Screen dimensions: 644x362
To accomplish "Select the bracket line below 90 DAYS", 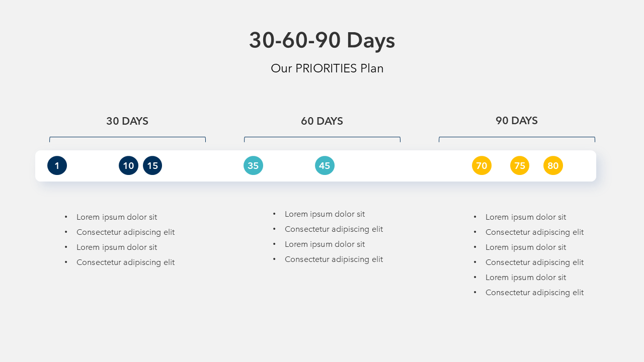I will tap(517, 137).
